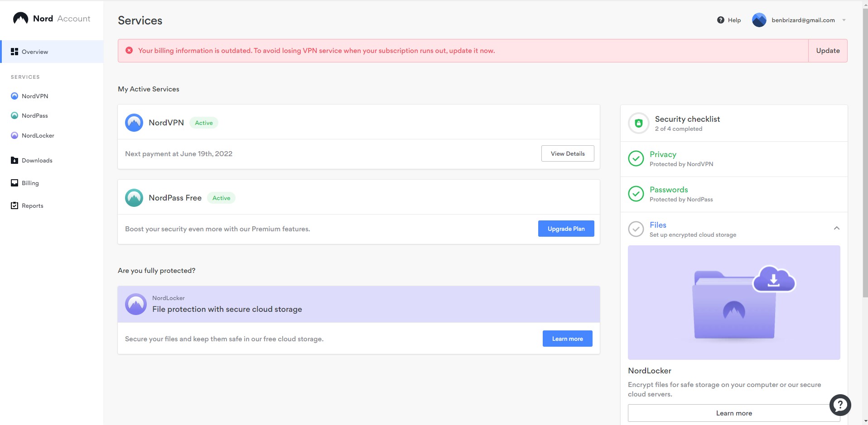
Task: Click the NordVPN Active status badge
Action: [x=204, y=123]
